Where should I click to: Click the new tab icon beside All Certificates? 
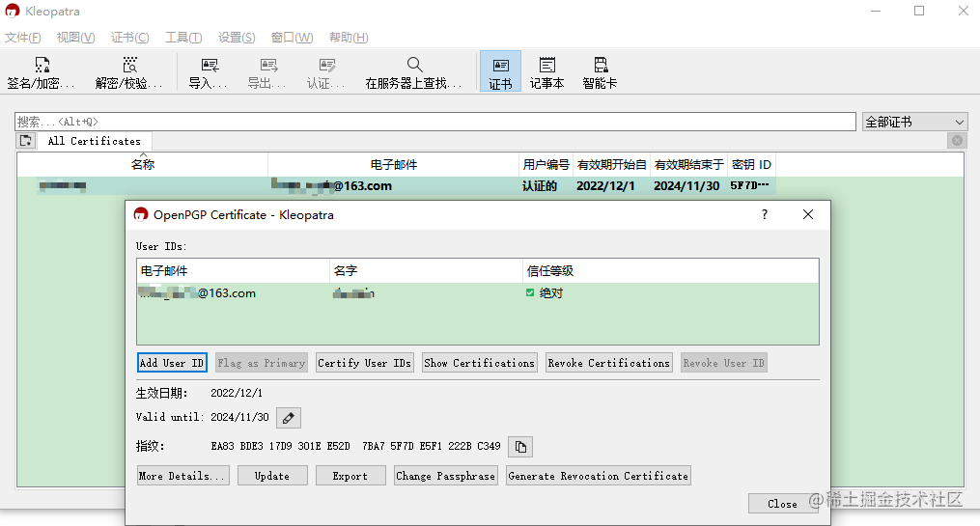point(26,141)
